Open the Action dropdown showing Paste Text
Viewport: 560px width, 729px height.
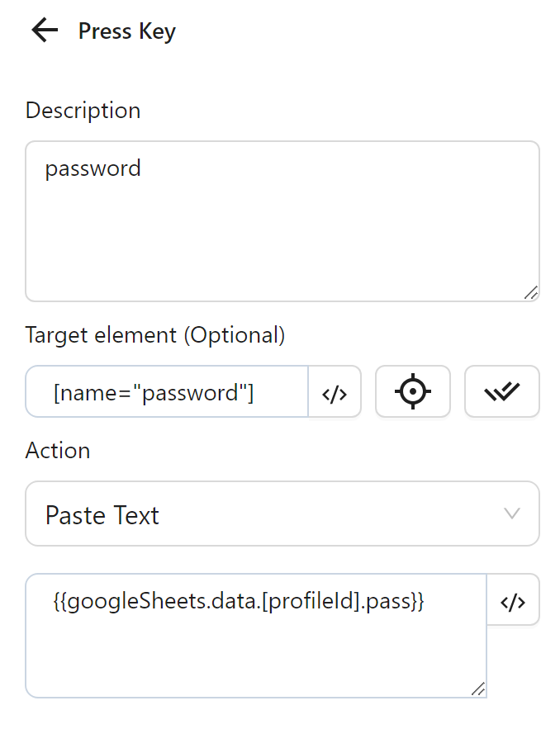click(282, 514)
